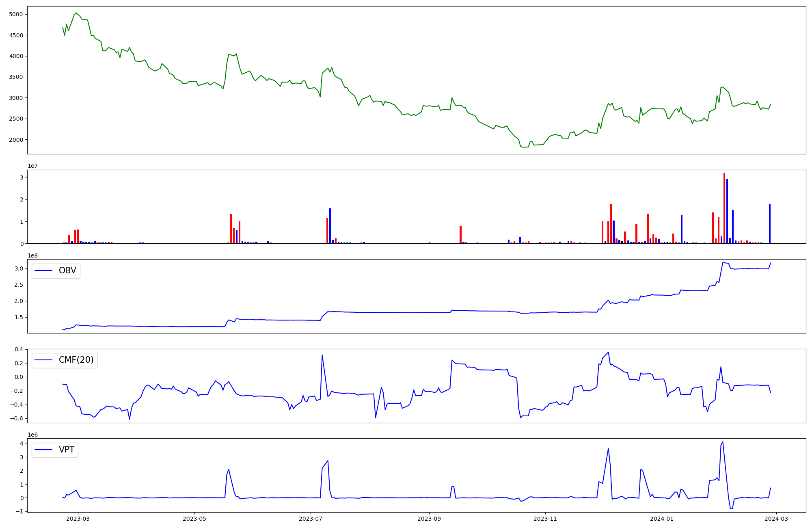Click the green price line's highest peak

(76, 13)
